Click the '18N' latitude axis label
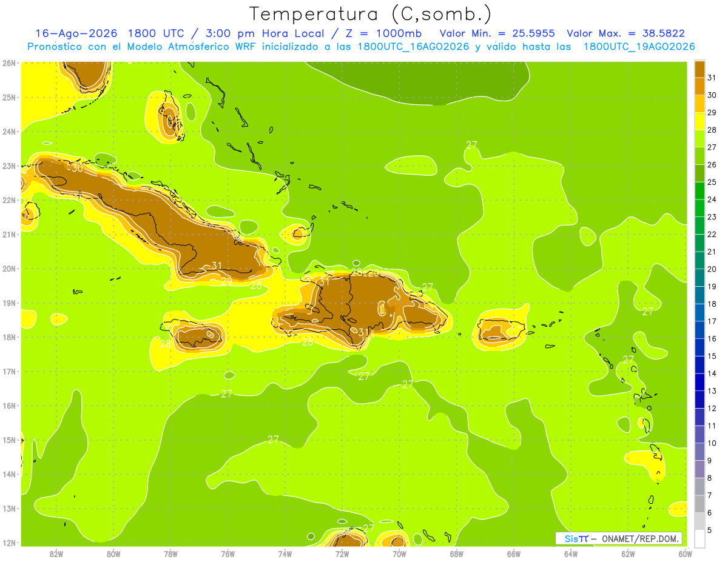 point(9,337)
